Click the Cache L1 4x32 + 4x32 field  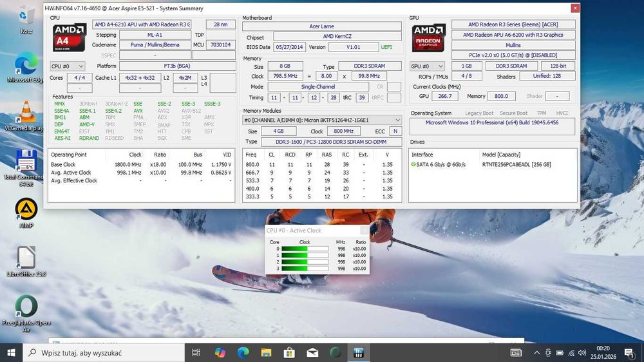pos(140,78)
